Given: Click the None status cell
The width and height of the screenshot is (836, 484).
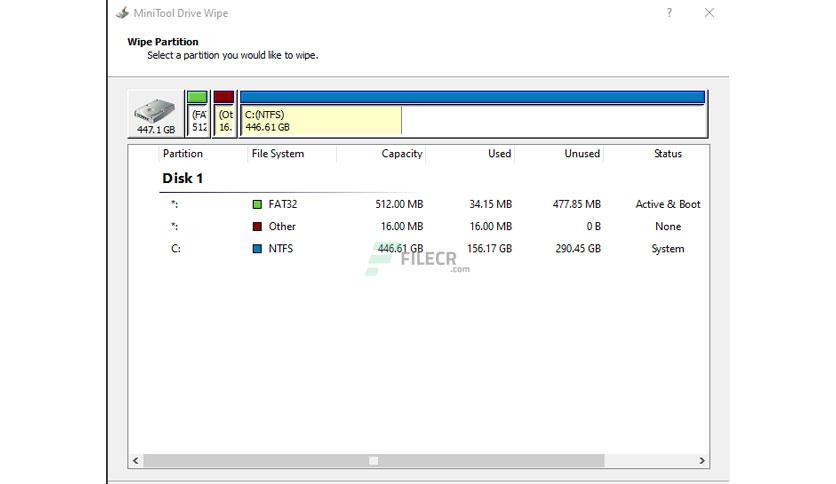Looking at the screenshot, I should (668, 227).
